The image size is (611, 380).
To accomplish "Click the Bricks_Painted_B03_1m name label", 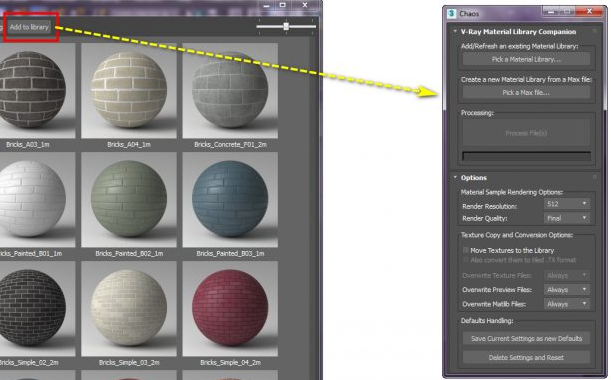I will [230, 254].
